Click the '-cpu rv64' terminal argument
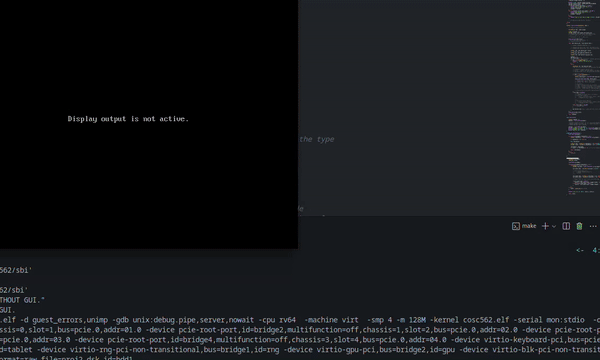The image size is (600, 360). click(277, 320)
